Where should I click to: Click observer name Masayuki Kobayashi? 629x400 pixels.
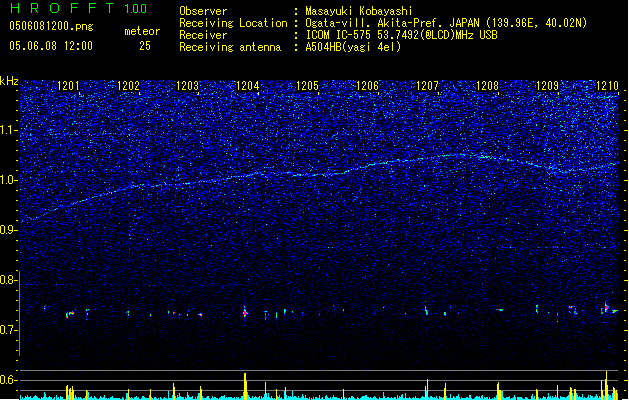(x=359, y=11)
